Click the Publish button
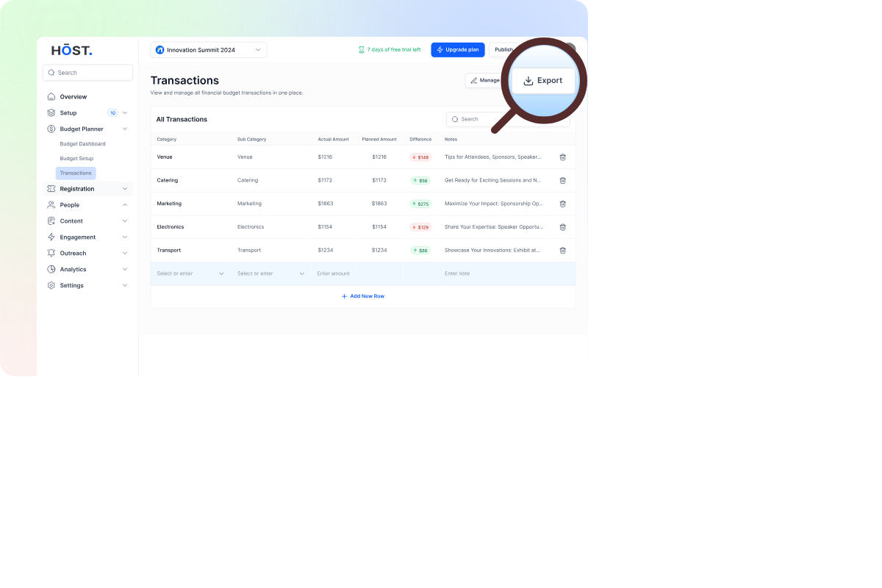The image size is (882, 588). pos(503,50)
